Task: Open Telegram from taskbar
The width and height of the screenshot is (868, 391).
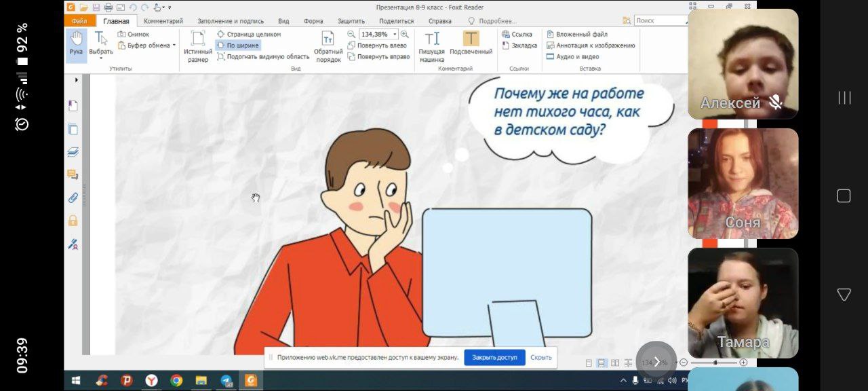Action: pyautogui.click(x=226, y=381)
